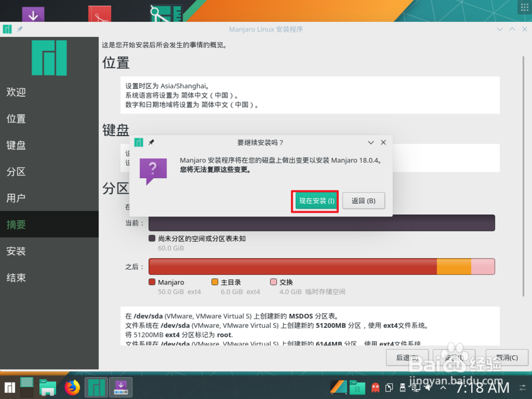
Task: Open the virtual desktop pager in taskbar
Action: pos(27,387)
